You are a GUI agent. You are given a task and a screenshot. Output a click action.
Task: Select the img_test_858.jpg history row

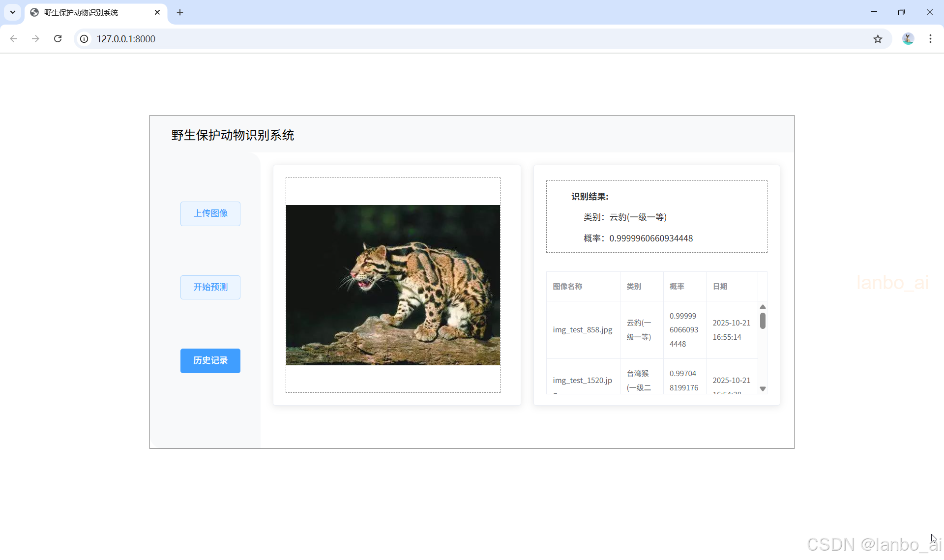[x=583, y=330]
